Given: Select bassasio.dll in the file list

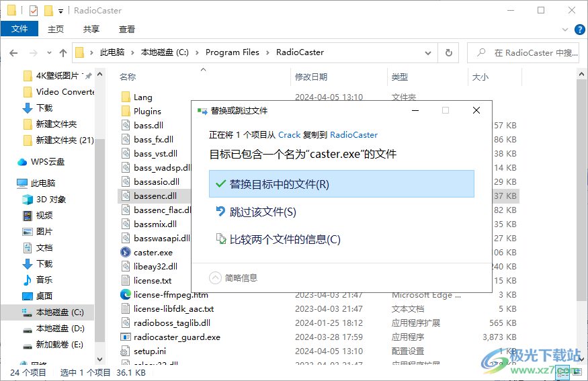Looking at the screenshot, I should coord(157,182).
